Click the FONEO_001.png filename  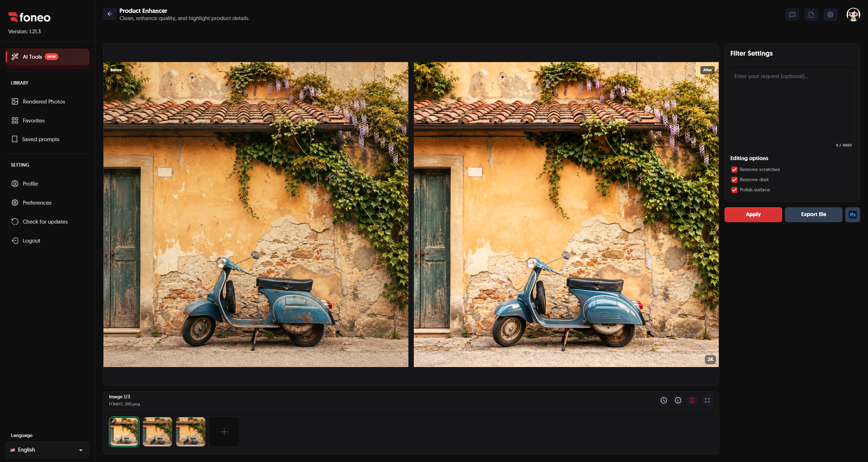coord(124,404)
